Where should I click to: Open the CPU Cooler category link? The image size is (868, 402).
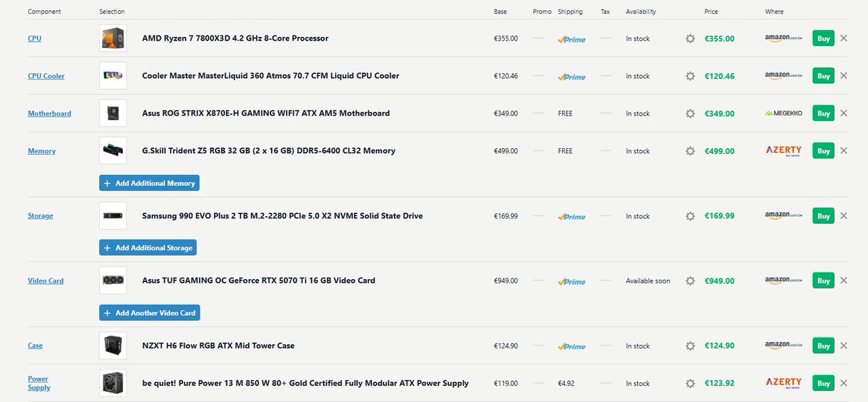coord(46,76)
